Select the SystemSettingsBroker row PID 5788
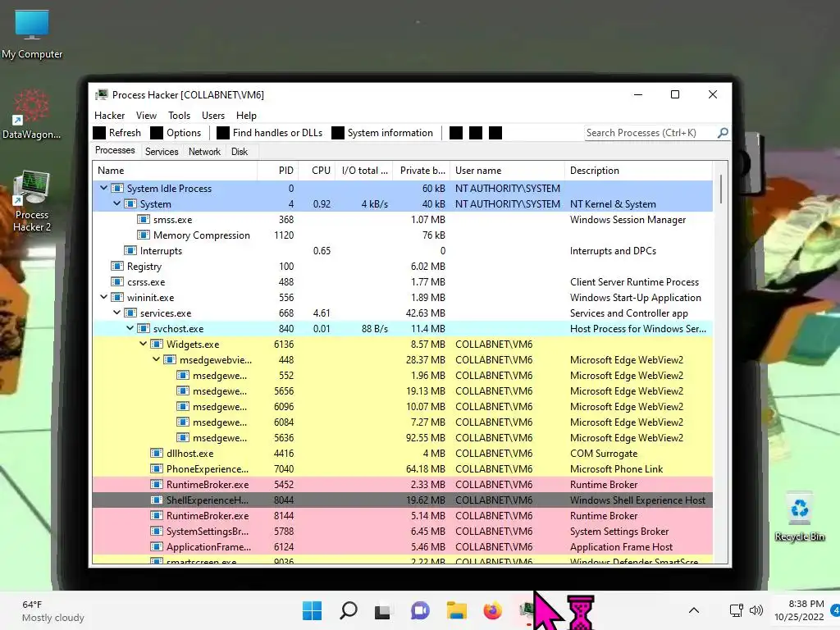Screen dimensions: 840x630 pyautogui.click(x=402, y=531)
